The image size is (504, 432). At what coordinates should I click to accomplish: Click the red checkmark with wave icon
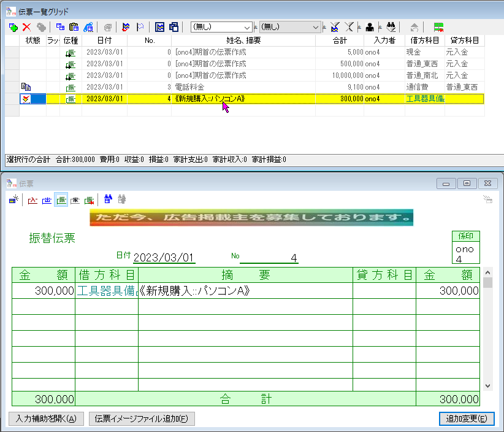[x=126, y=28]
